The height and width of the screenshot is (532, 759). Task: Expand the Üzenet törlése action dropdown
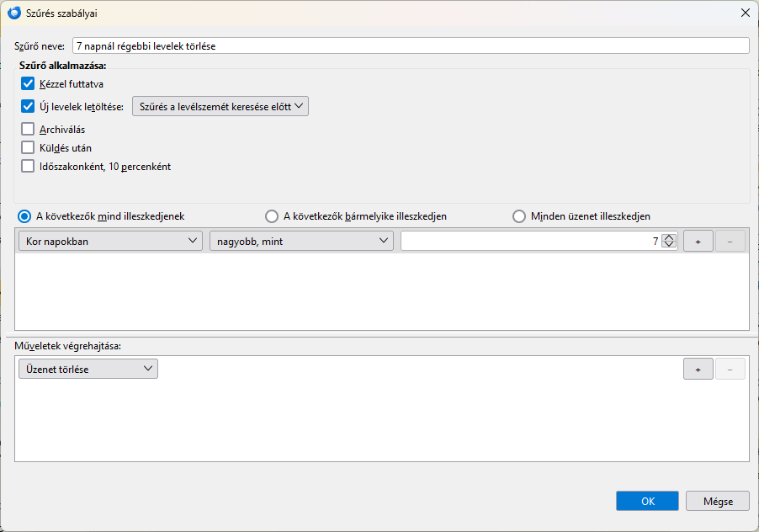pos(88,369)
